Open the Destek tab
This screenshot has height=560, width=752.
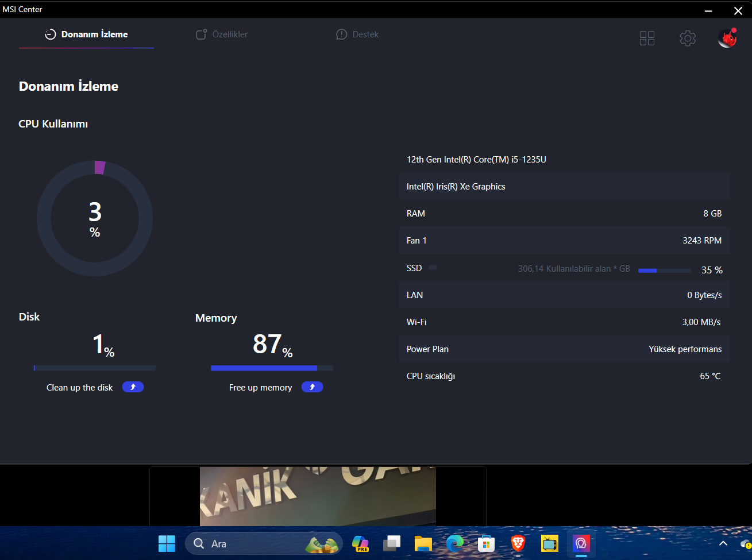pyautogui.click(x=357, y=34)
